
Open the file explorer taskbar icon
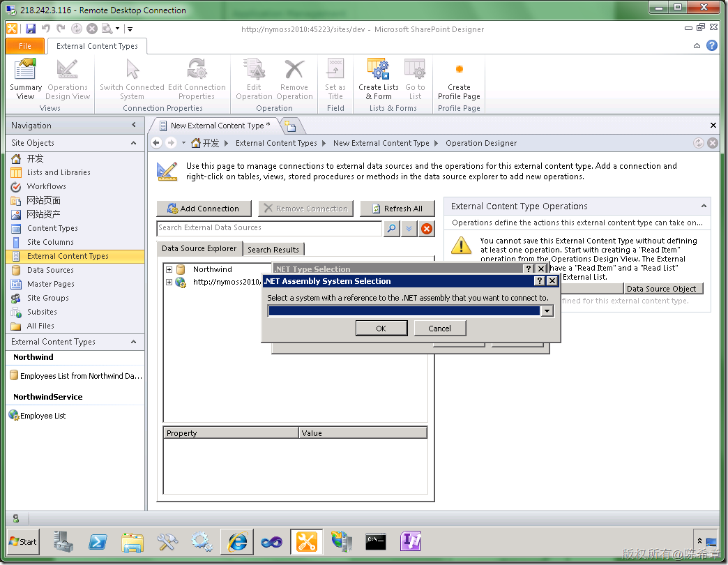(x=132, y=542)
